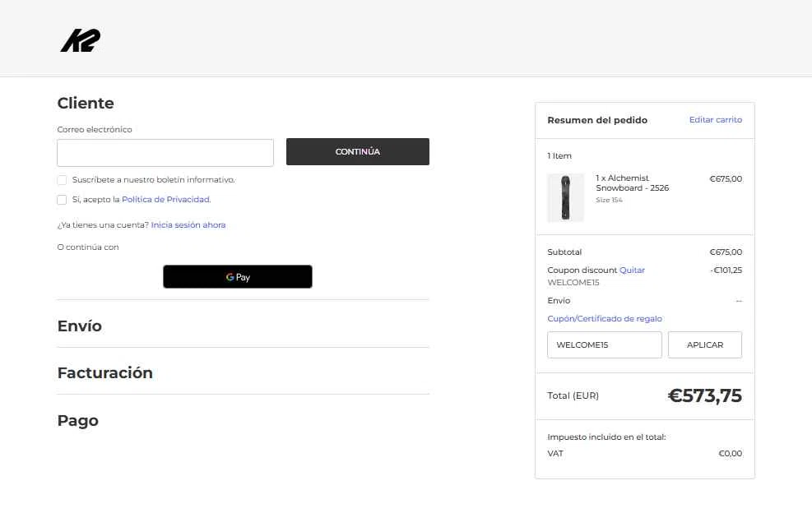812x527 pixels.
Task: Open the Editar carrito link
Action: pos(716,119)
